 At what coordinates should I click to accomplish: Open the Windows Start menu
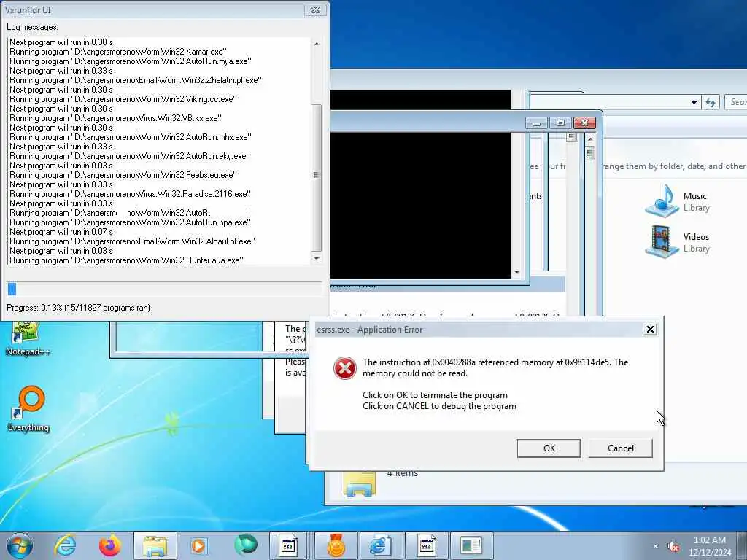(x=20, y=545)
